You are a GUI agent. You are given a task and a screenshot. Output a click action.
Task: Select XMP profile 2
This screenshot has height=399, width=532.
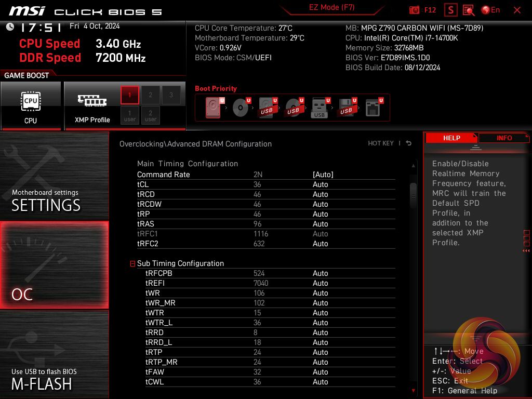(x=150, y=95)
